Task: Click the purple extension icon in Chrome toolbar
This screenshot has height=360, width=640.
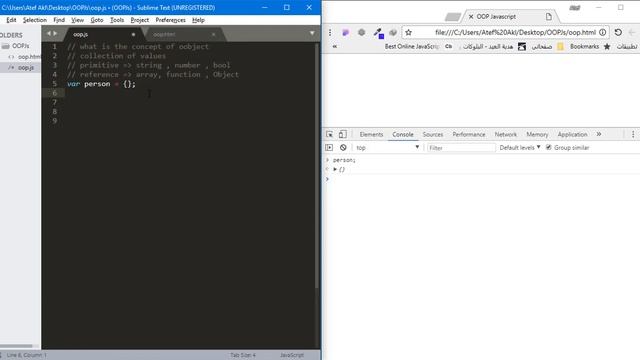Action: click(345, 33)
